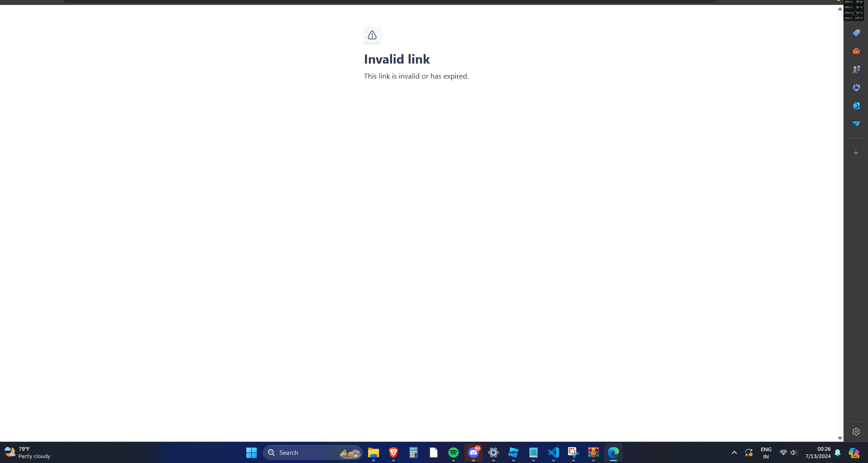
Task: Open Discord with 9+ notifications badge
Action: point(474,453)
